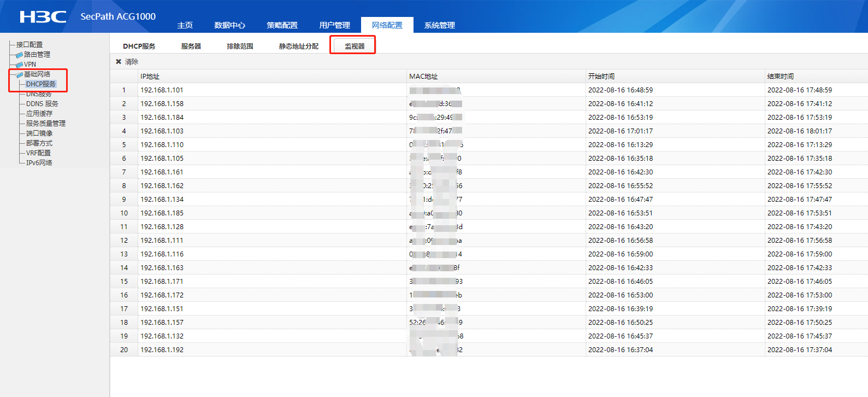Select the row with IP 192.168.1.101
Image resolution: width=868 pixels, height=397 pixels.
[162, 90]
